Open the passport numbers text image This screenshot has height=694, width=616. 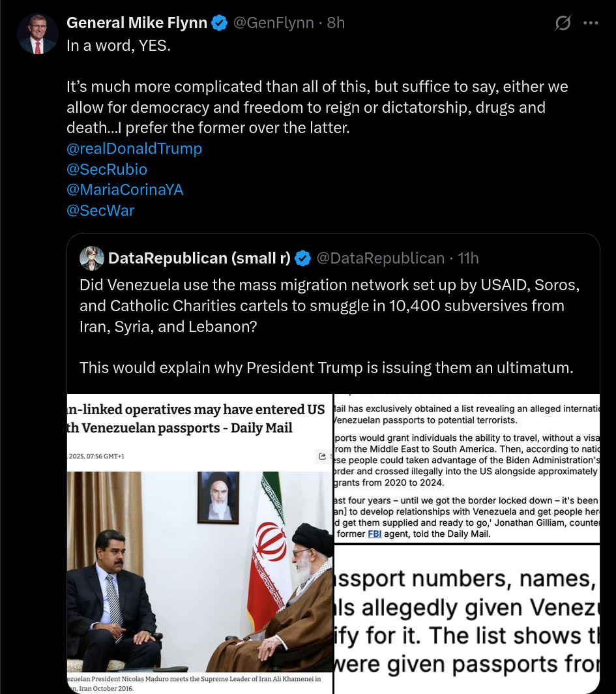pos(467,620)
